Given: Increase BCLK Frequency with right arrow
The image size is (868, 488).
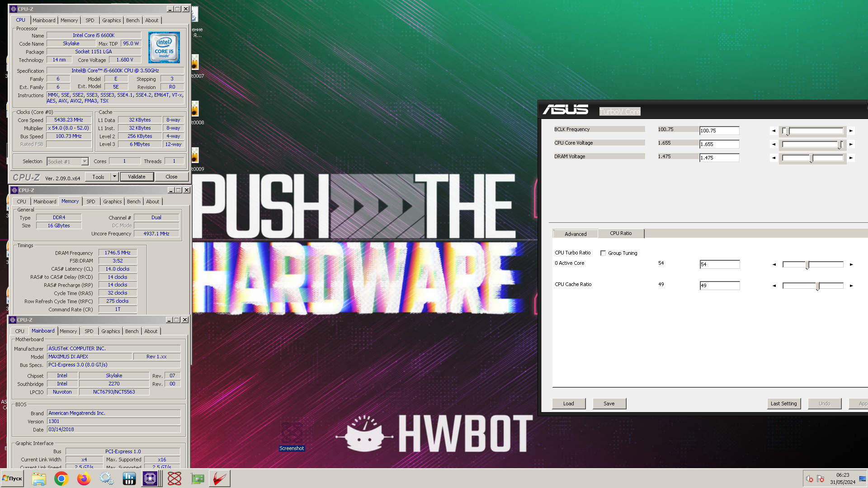Looking at the screenshot, I should [x=851, y=131].
